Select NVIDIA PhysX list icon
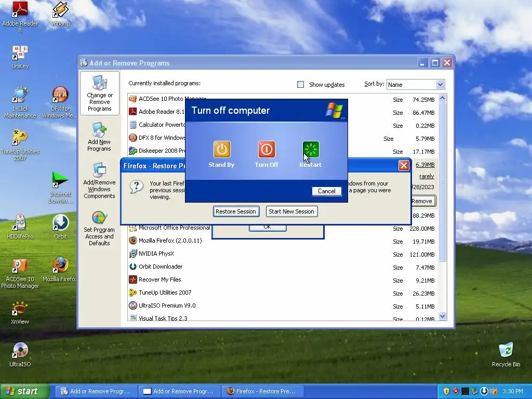The height and width of the screenshot is (399, 532). click(132, 254)
